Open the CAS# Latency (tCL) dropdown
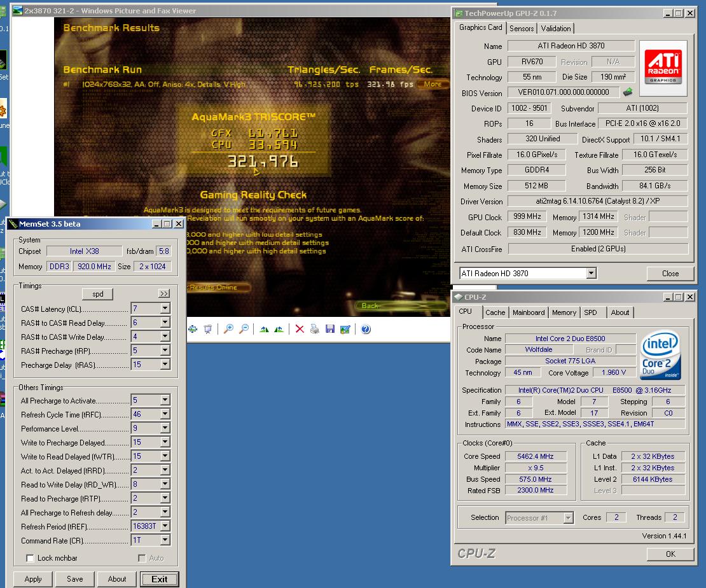Image resolution: width=706 pixels, height=588 pixels. tap(165, 308)
